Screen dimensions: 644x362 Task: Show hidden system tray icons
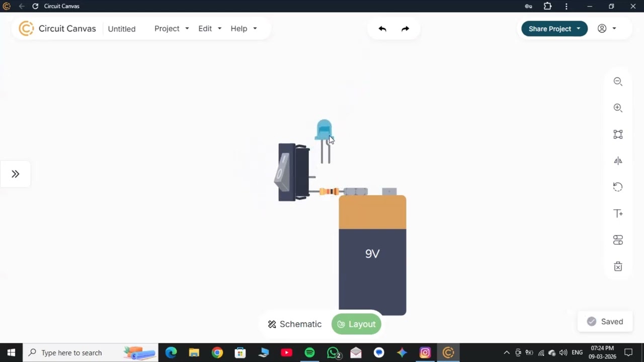click(x=507, y=352)
